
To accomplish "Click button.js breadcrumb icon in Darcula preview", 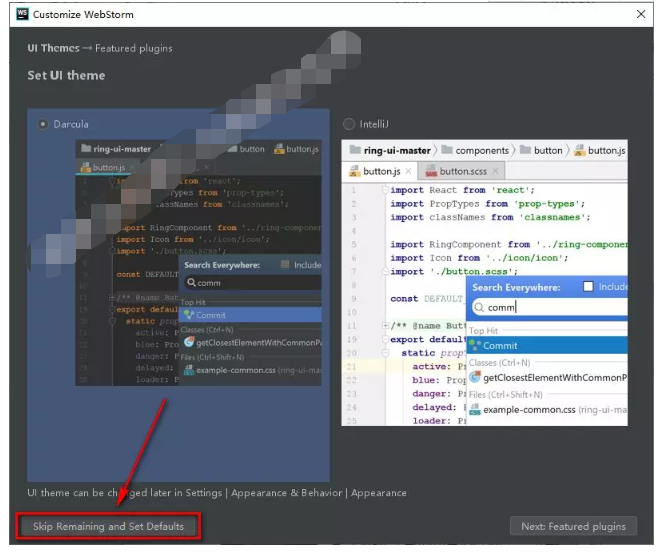I will (279, 149).
